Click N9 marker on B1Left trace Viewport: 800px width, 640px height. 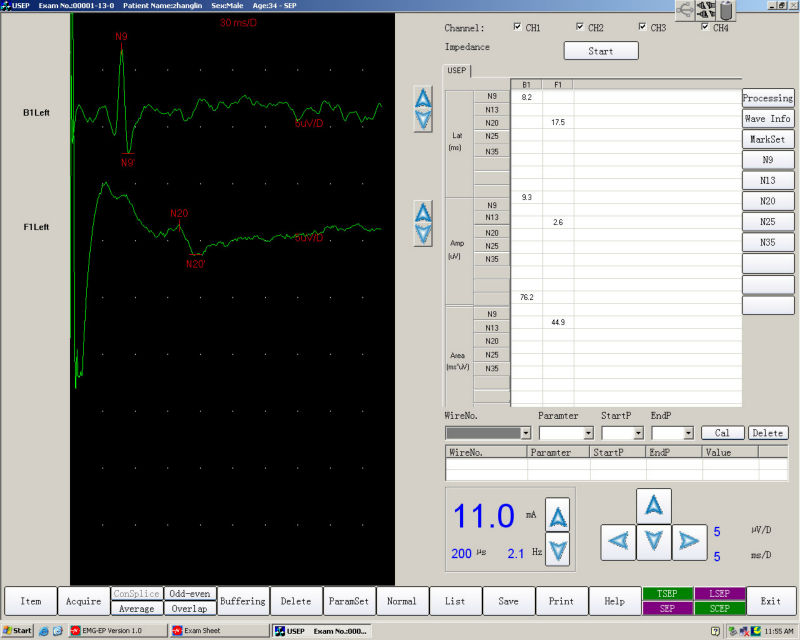pos(121,37)
